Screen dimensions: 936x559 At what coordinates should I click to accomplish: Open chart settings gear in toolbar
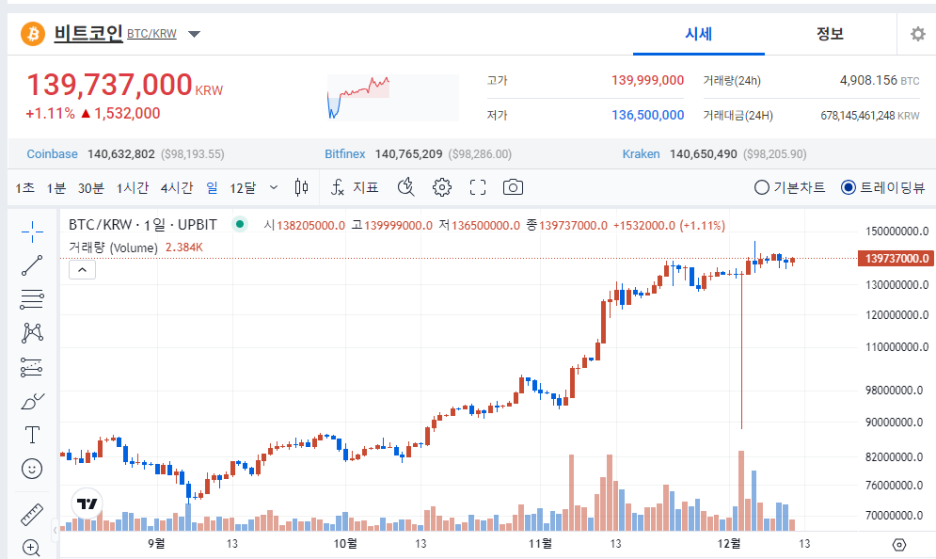tap(442, 188)
